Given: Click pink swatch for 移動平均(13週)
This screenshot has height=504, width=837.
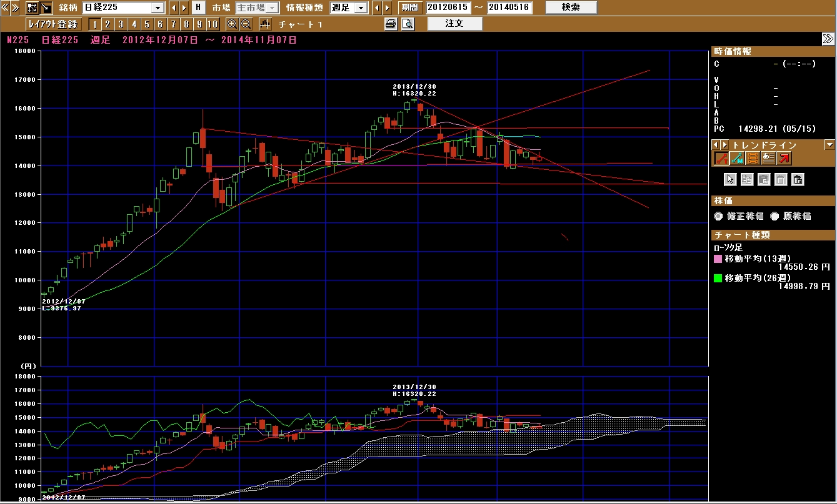Looking at the screenshot, I should 718,259.
